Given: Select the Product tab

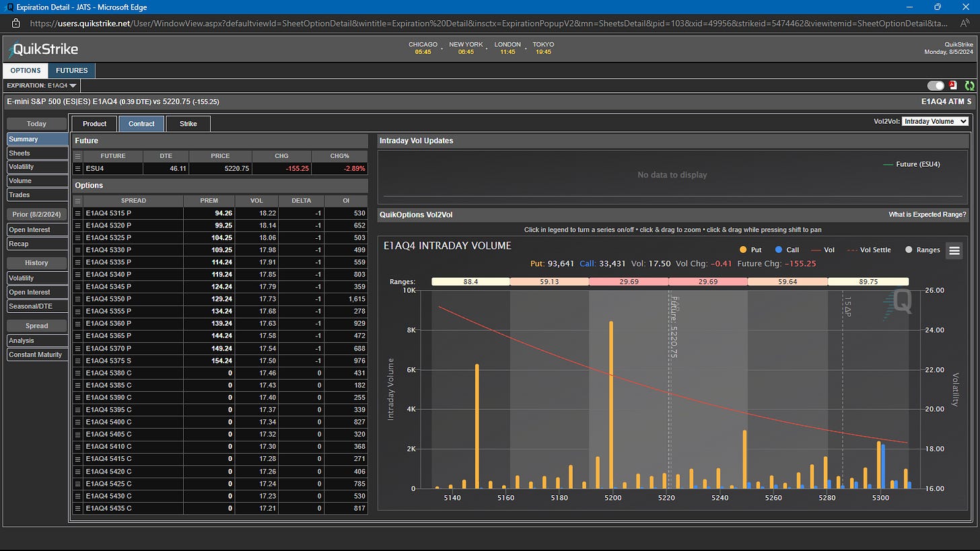Looking at the screenshot, I should coord(94,124).
